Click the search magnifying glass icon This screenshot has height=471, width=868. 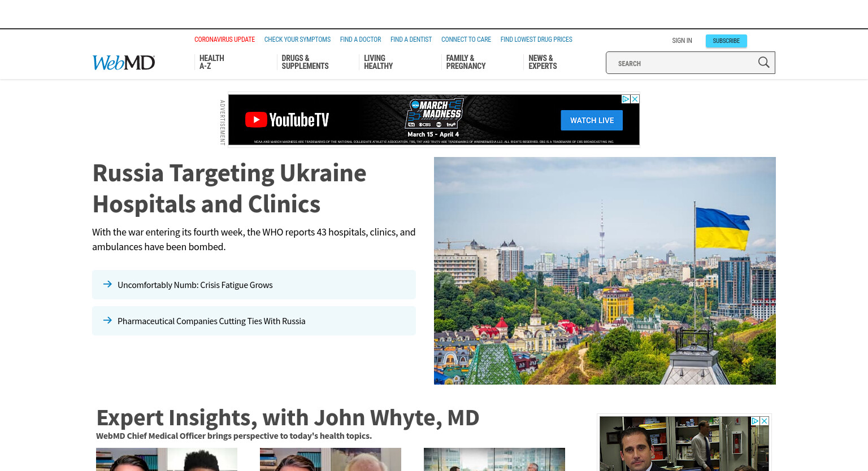tap(763, 63)
